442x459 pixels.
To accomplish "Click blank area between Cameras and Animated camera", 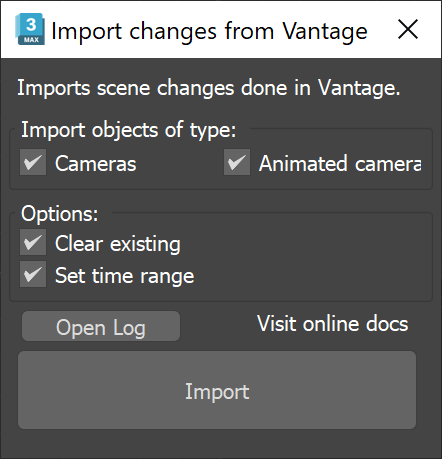I will click(180, 163).
